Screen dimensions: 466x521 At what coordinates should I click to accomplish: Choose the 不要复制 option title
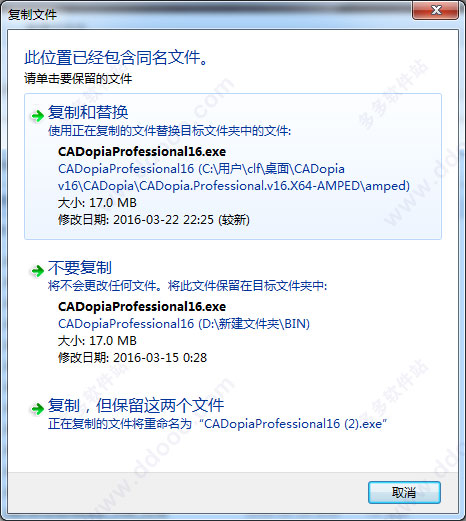pyautogui.click(x=80, y=267)
